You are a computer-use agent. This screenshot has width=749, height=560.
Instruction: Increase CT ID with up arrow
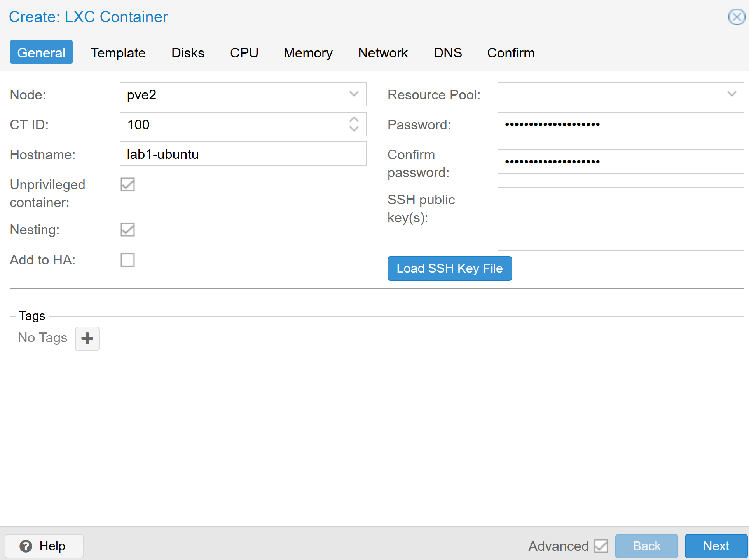[x=354, y=120]
